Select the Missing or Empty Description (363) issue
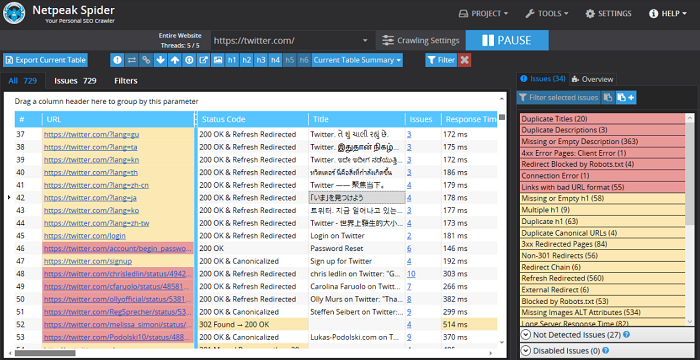Viewport: 700px width, 360px height. [603, 142]
